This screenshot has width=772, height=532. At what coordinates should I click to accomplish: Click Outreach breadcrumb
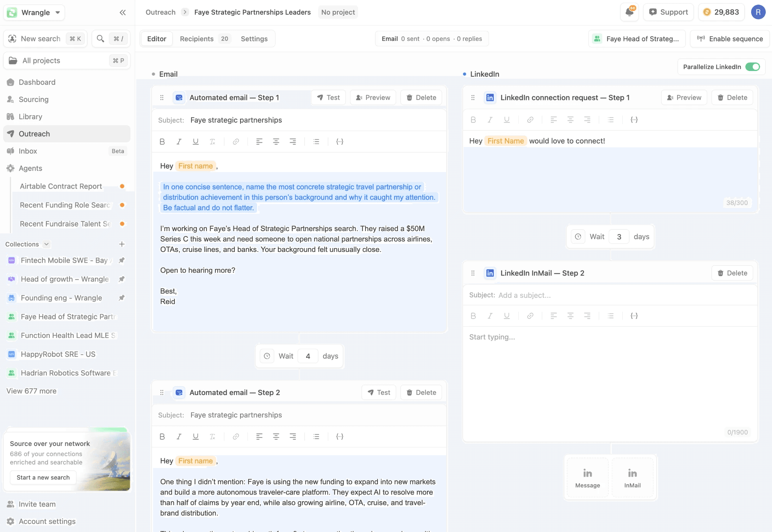161,12
